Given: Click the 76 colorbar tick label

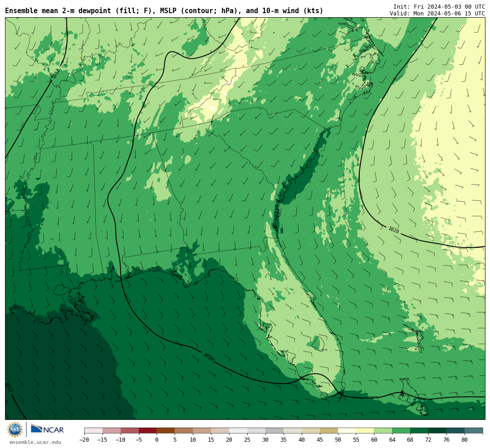Looking at the screenshot, I should pos(446,440).
